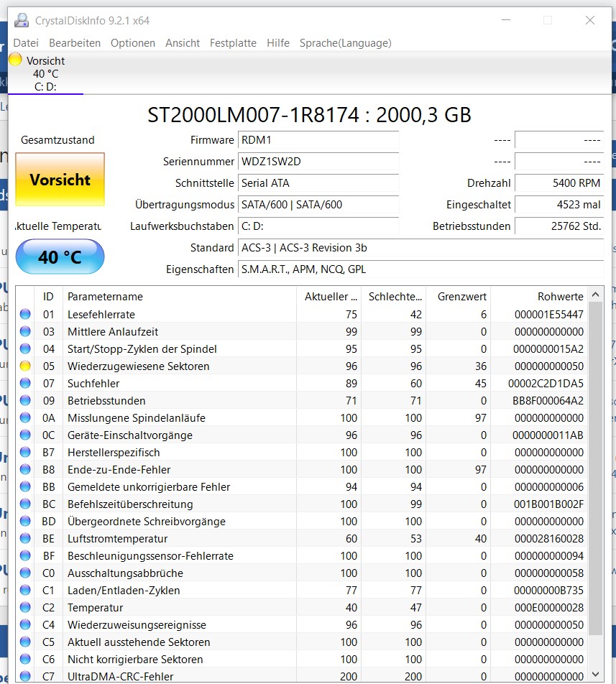Select the Vorsicht 40 °C C: D: disk tab
616x684 pixels.
[45, 73]
